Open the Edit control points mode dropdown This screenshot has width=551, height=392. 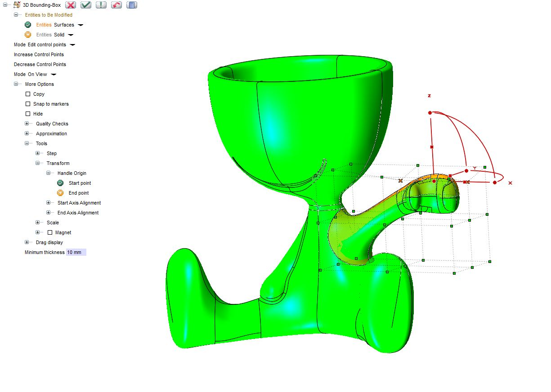(72, 45)
